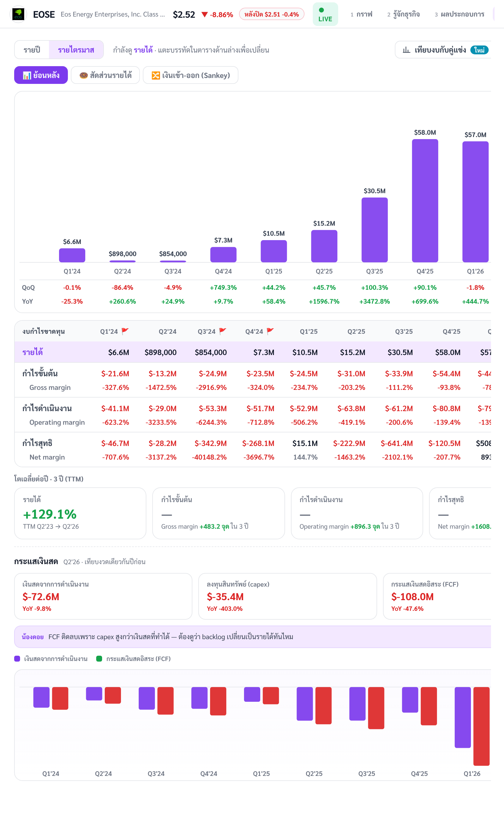Click the red down-triangle price change icon

[x=205, y=15]
